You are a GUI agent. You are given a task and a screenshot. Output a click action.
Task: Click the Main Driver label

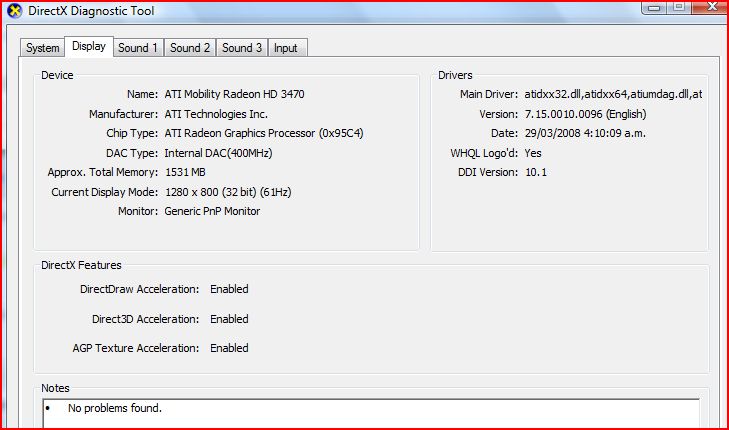[489, 94]
